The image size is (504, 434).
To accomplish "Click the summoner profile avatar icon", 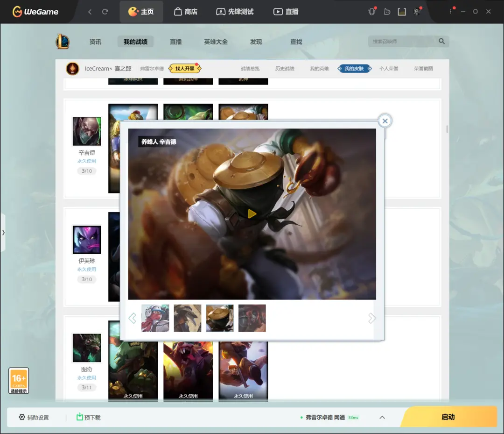I will click(x=73, y=69).
